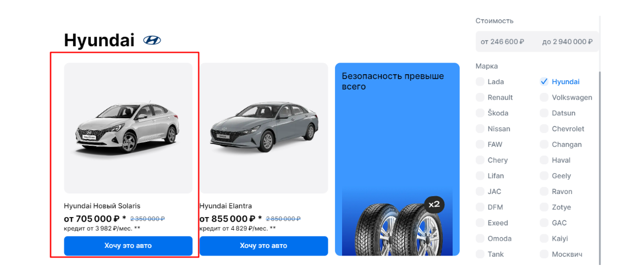Tick the Volkswagen brand checkbox
Viewport: 644px width, 271px height.
tap(544, 97)
